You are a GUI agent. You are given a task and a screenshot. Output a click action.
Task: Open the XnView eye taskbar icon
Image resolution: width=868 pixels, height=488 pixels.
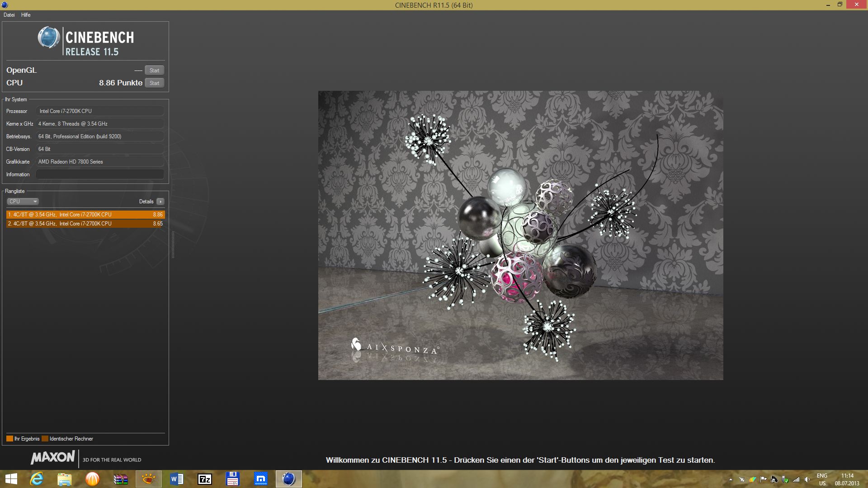[x=149, y=479]
